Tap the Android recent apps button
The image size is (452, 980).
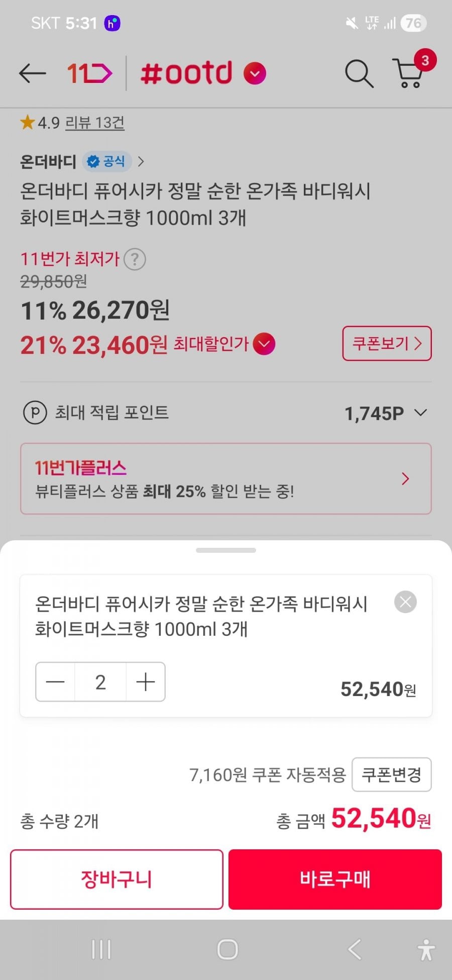(x=101, y=950)
